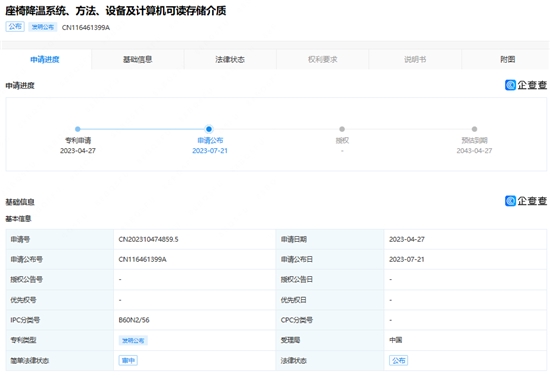550x378 pixels.
Task: Click publication number CN116461399A in the table
Action: (x=142, y=259)
